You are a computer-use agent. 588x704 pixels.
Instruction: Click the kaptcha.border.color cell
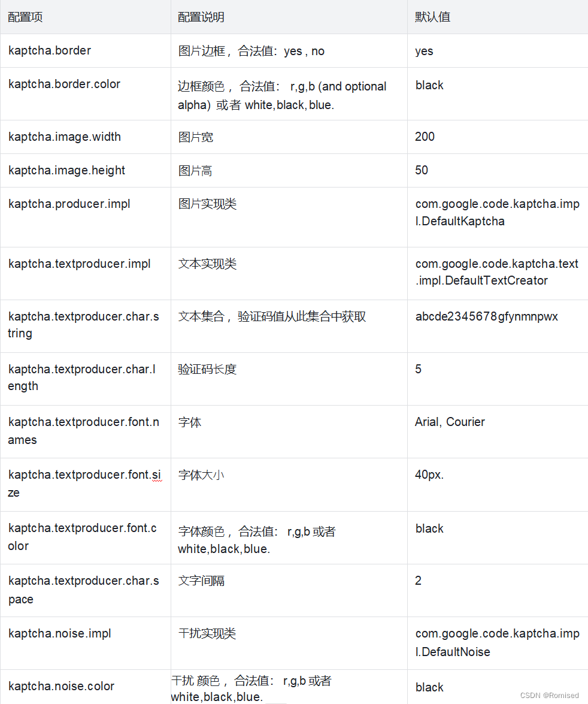pos(64,84)
